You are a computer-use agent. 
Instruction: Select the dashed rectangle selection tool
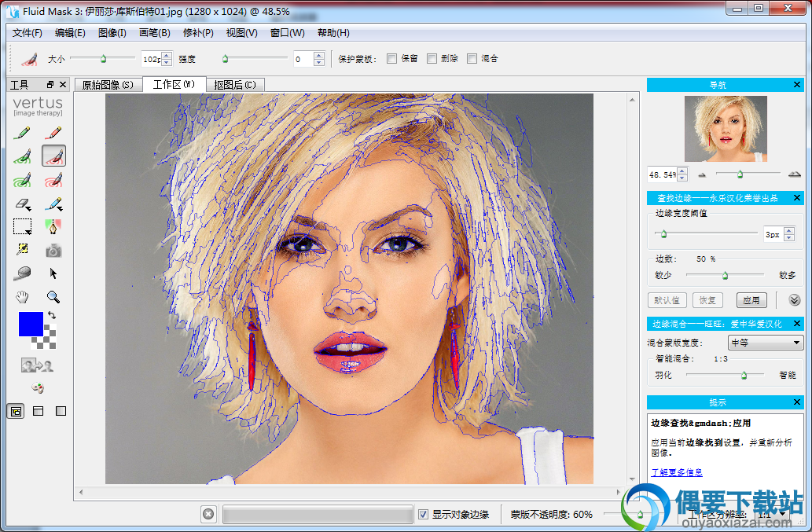pos(22,226)
